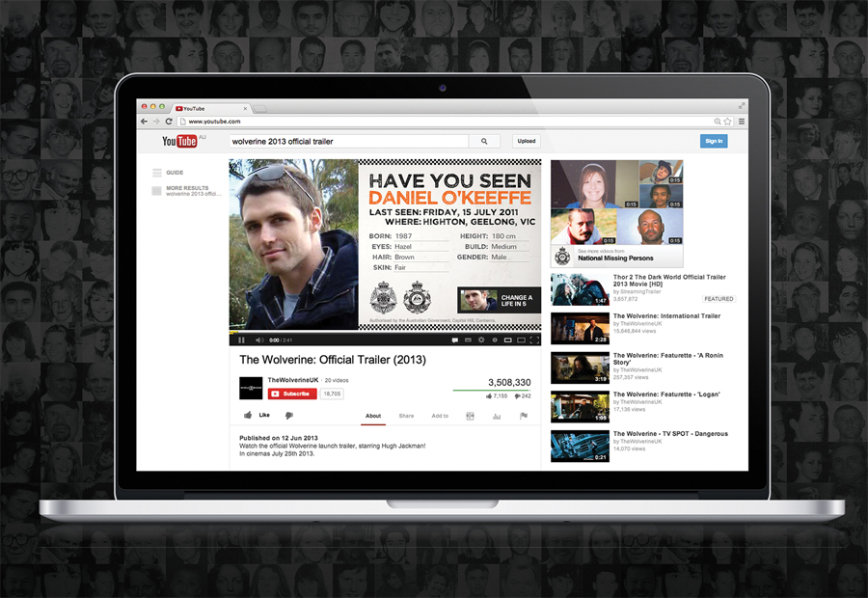
Task: Open bald man missing person thumbnail
Action: click(x=650, y=227)
